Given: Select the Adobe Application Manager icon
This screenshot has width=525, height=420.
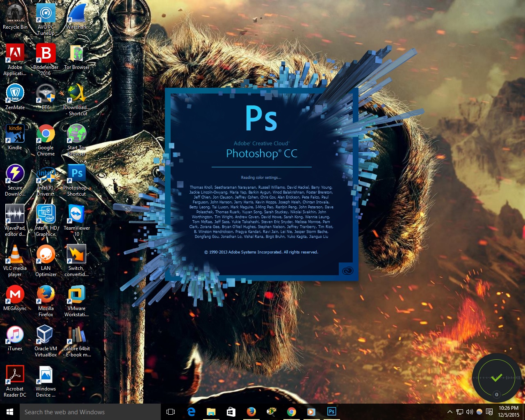Looking at the screenshot, I should tap(15, 60).
